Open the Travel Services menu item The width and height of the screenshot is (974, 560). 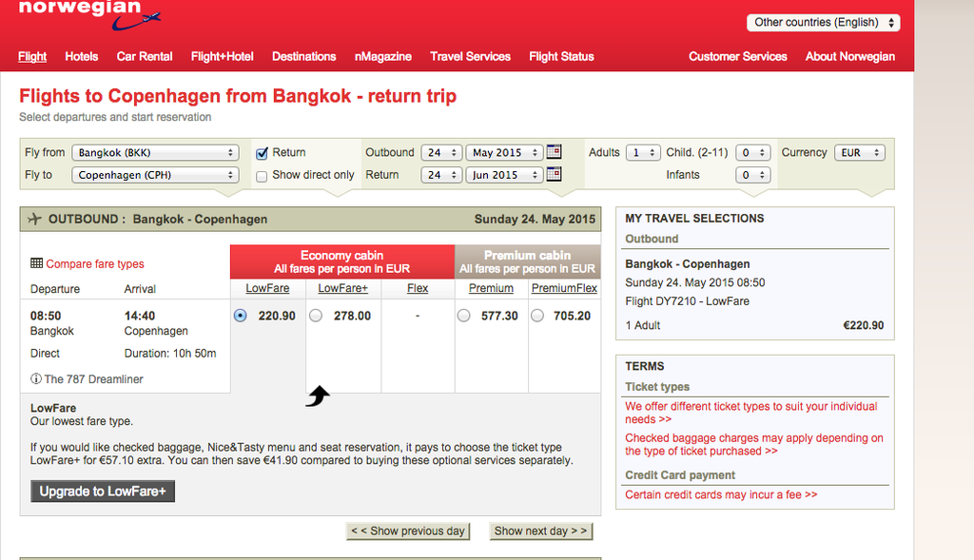coord(470,56)
